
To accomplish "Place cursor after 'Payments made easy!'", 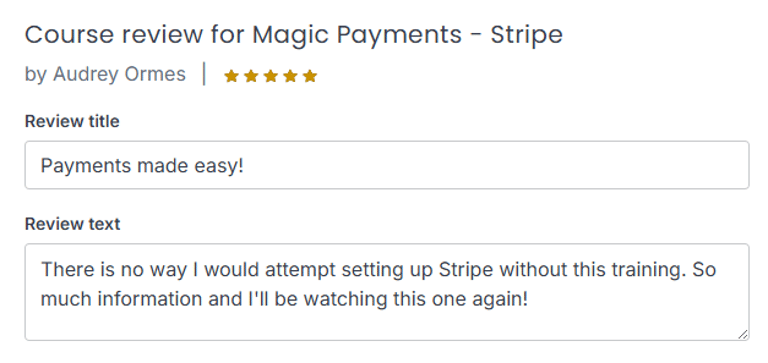I will pos(245,166).
